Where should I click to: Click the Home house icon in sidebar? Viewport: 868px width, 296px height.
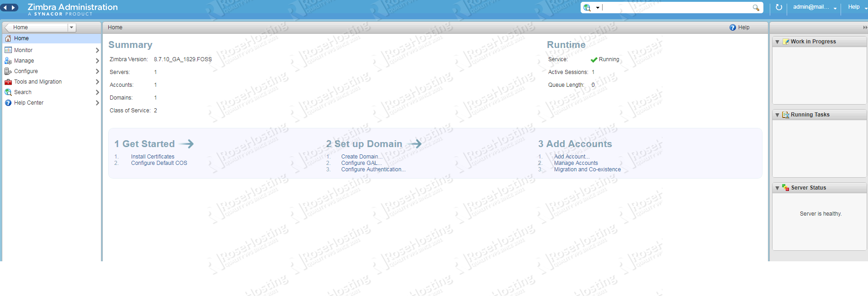point(8,38)
